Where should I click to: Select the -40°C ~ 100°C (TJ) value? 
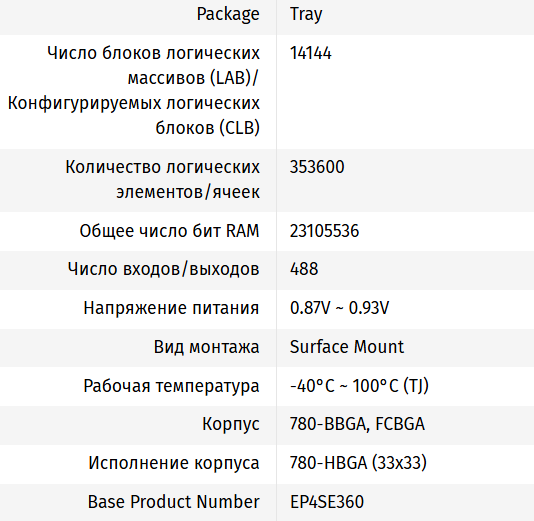pos(359,386)
